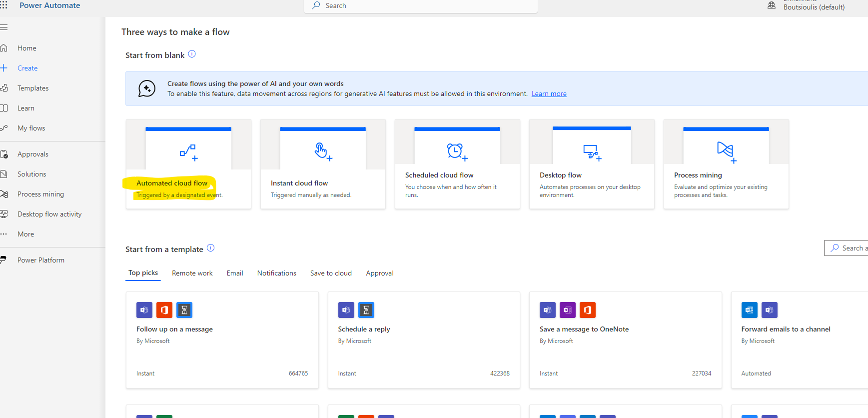868x418 pixels.
Task: Click the More ellipsis icon in sidebar
Action: [3, 234]
